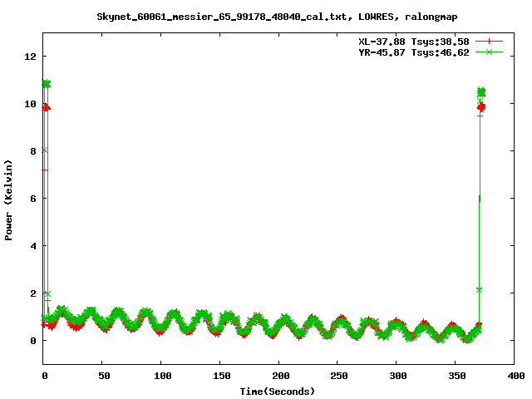532x399 pixels.
Task: Click the y-axis tick label 4
Action: click(33, 246)
